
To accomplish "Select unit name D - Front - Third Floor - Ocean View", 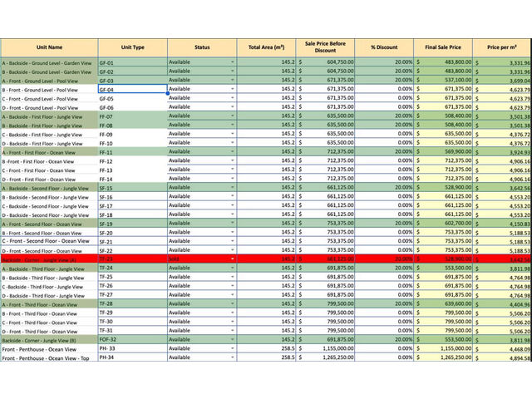I will click(49, 331).
